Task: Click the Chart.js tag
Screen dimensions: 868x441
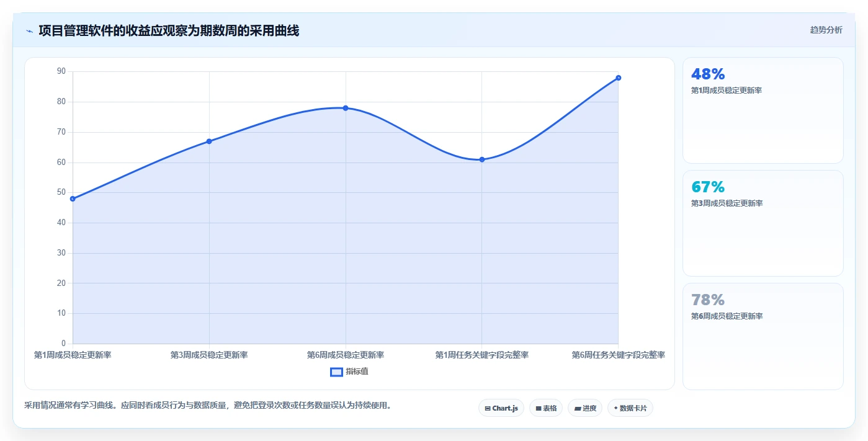Action: click(x=501, y=408)
